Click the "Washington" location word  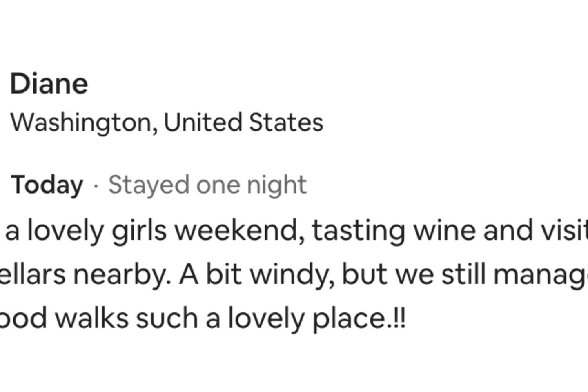point(81,122)
